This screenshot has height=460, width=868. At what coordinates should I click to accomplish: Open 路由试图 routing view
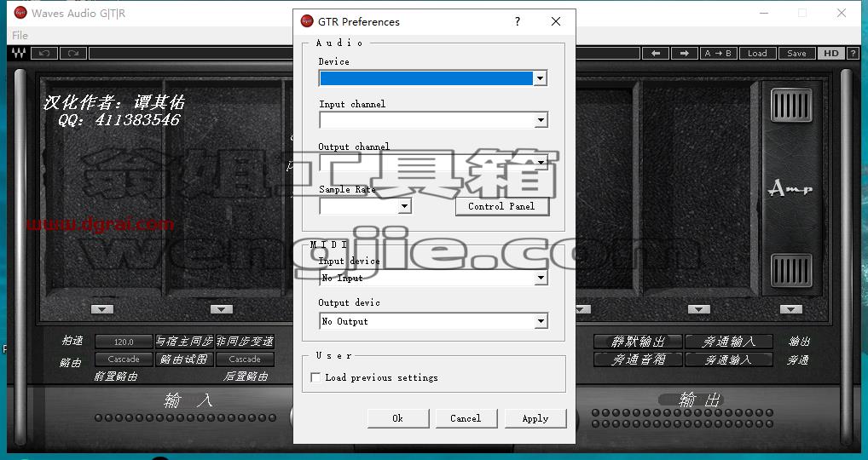(184, 359)
